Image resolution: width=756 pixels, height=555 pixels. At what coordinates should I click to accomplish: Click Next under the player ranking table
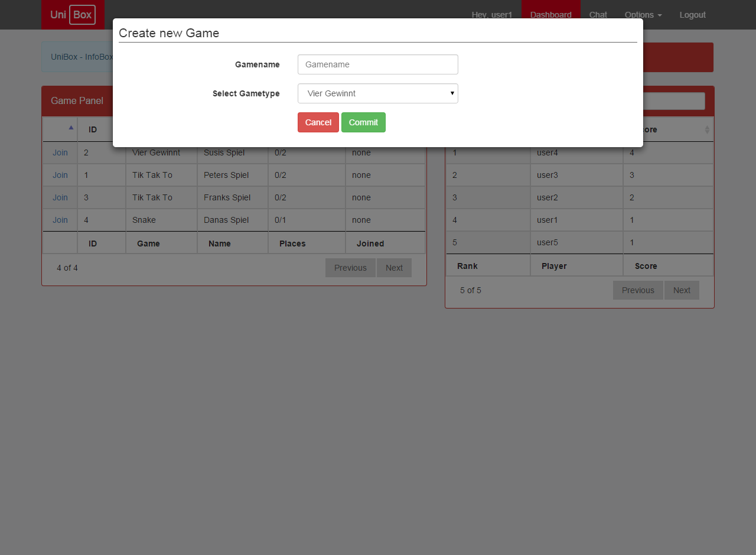click(682, 290)
